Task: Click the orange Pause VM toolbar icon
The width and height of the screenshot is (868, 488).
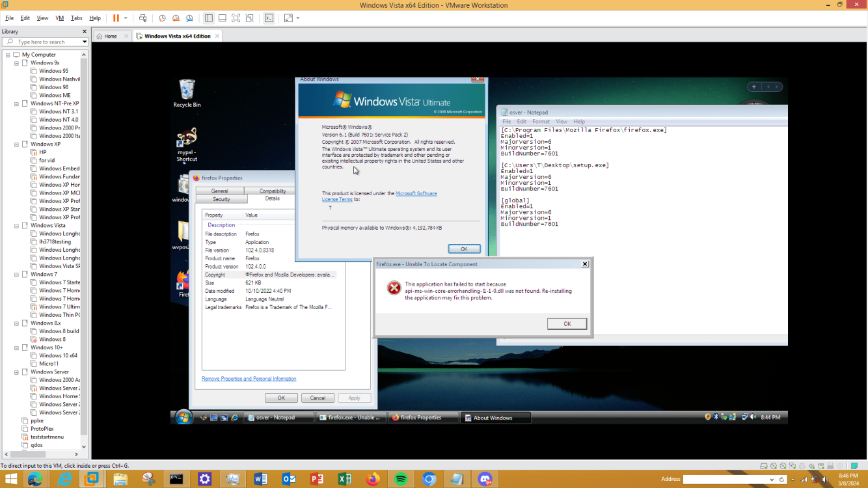Action: click(116, 18)
